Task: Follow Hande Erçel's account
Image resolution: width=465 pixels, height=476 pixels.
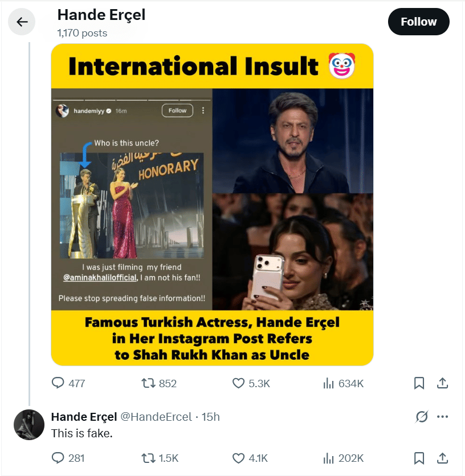Action: coord(418,22)
